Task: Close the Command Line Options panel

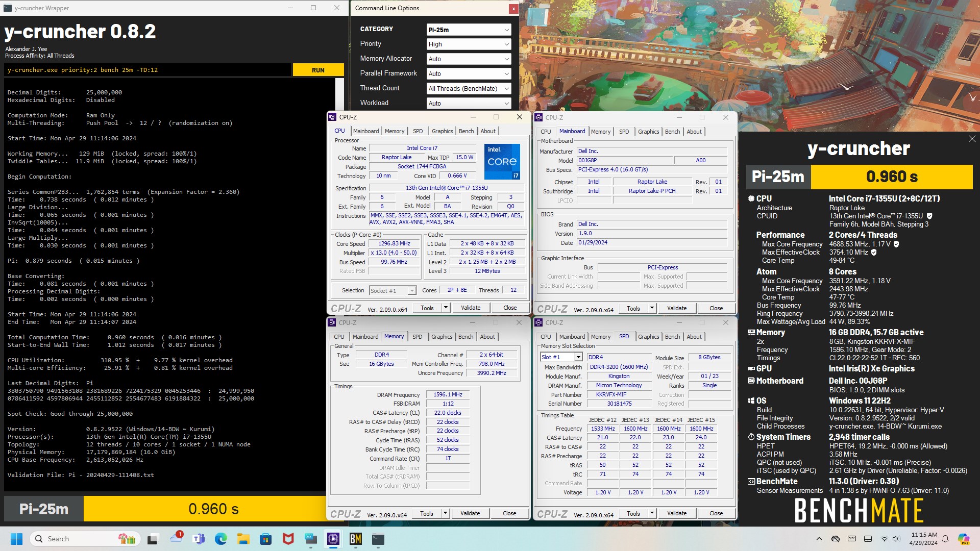Action: click(x=513, y=9)
